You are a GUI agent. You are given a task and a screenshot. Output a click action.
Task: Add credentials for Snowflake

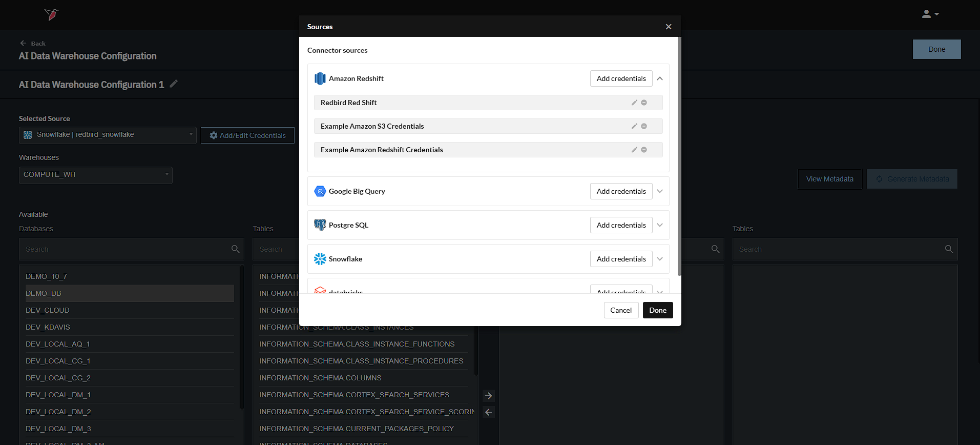click(x=621, y=259)
